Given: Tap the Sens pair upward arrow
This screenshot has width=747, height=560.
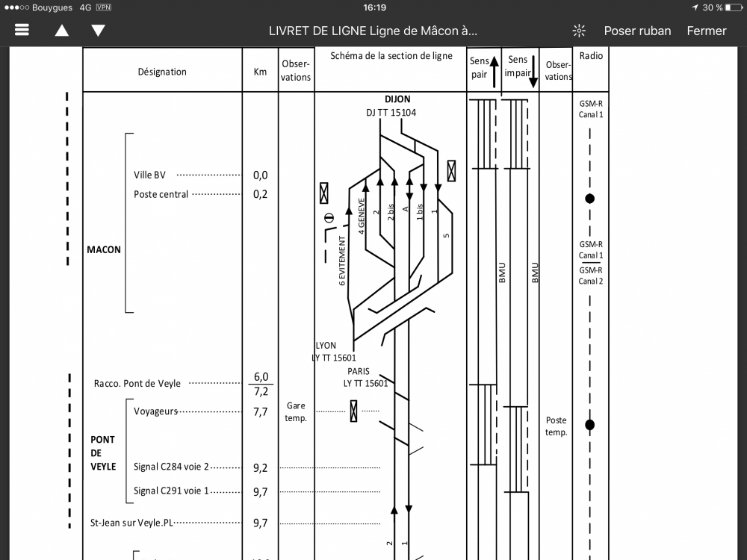Looking at the screenshot, I should pos(494,72).
